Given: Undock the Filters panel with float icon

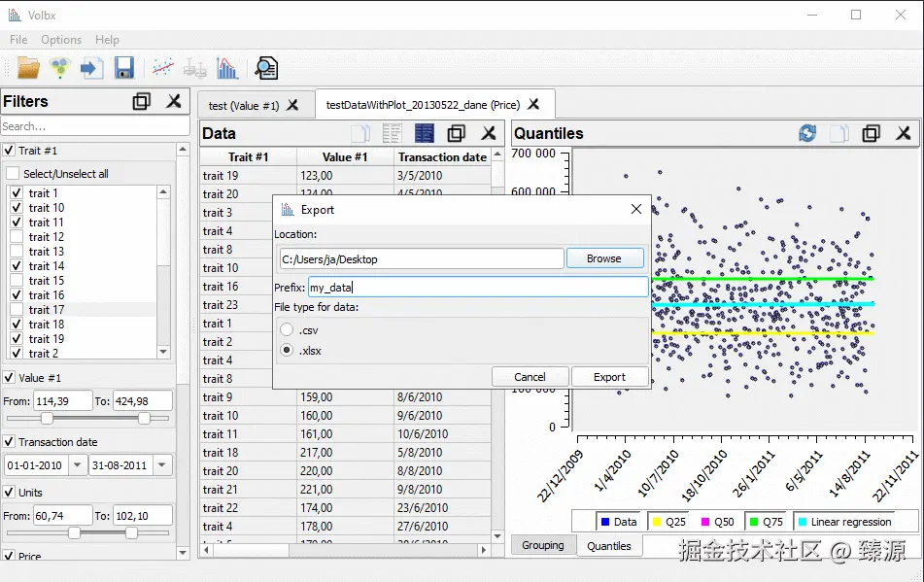Looking at the screenshot, I should 142,101.
